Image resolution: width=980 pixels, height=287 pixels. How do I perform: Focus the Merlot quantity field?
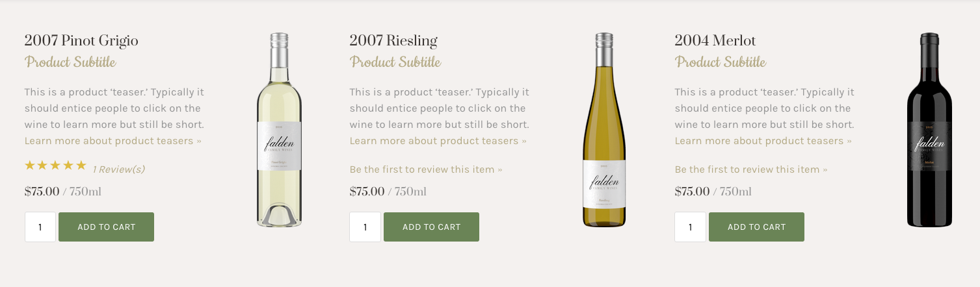(691, 227)
